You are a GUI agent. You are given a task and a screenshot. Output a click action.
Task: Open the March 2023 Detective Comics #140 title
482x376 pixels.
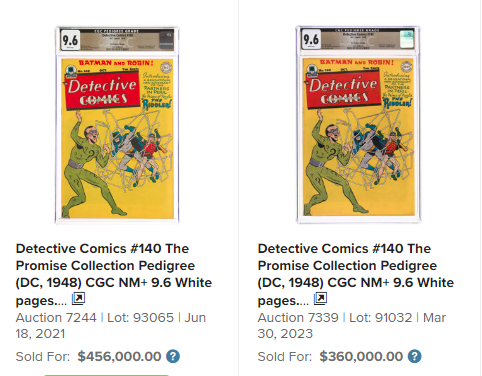tap(356, 274)
